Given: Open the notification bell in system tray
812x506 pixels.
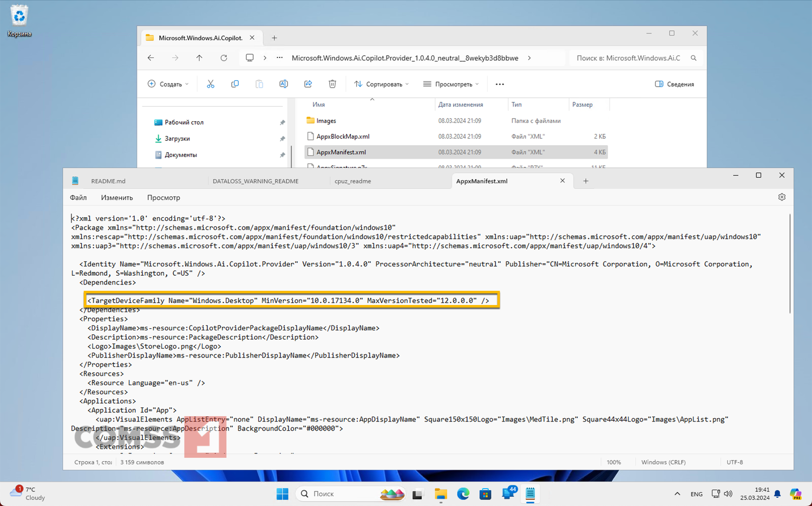Looking at the screenshot, I should 777,494.
